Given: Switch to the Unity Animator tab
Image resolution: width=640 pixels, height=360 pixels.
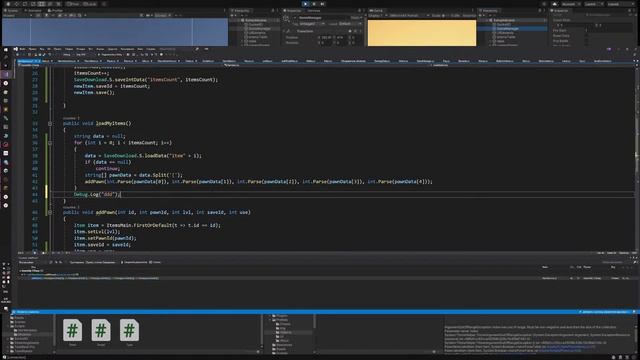Looking at the screenshot, I should click(x=33, y=11).
